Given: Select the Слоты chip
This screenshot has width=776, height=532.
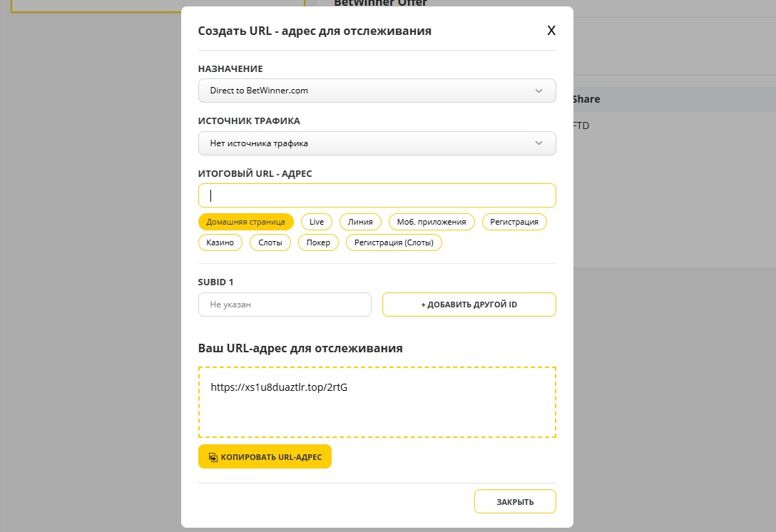Looking at the screenshot, I should tap(270, 242).
